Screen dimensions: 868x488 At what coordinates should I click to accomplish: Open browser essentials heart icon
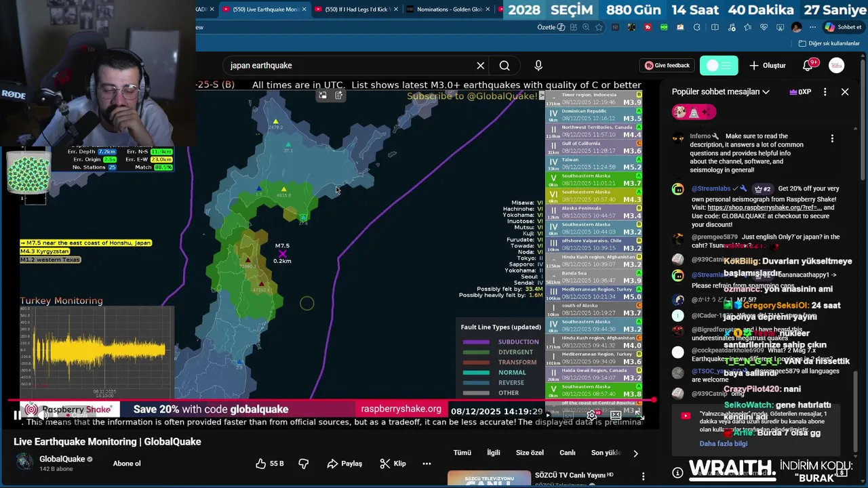(x=764, y=27)
